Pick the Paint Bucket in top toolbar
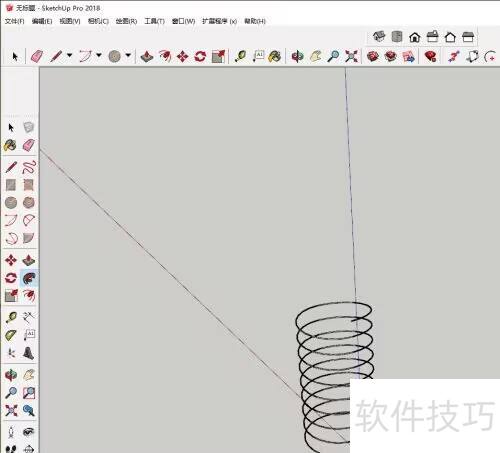Viewport: 500px width, 453px height. tap(275, 56)
